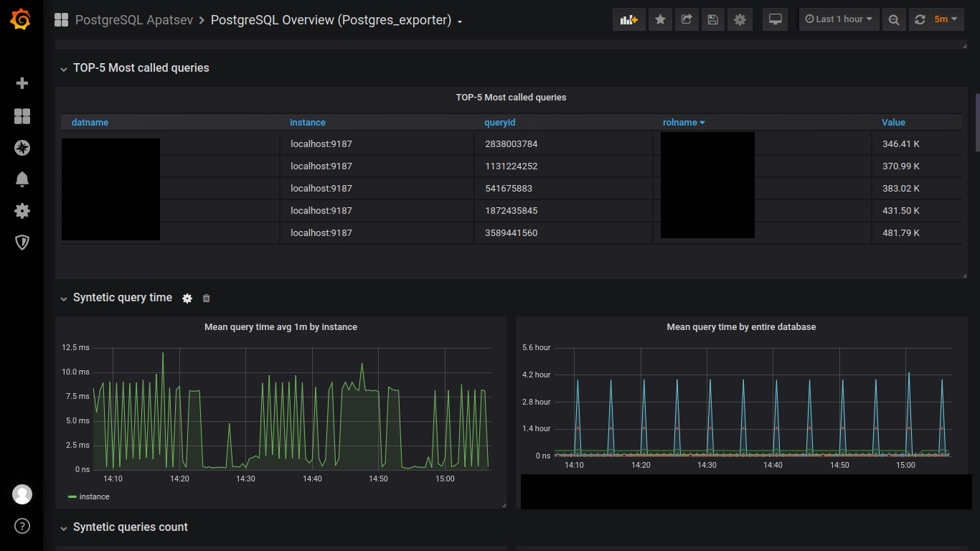Click the Share dashboard icon

point(687,19)
